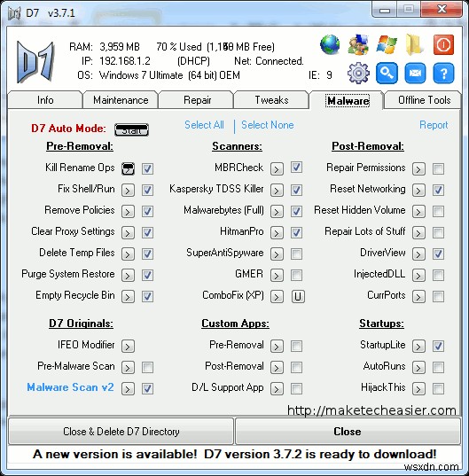Screen dimensions: 469x476
Task: Open the users icon in header
Action: click(x=358, y=45)
